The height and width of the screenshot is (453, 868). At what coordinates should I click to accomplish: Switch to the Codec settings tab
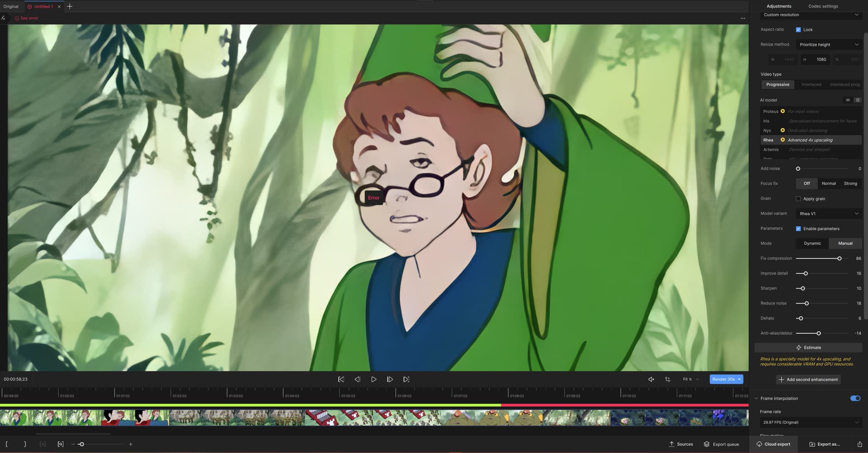coord(823,6)
